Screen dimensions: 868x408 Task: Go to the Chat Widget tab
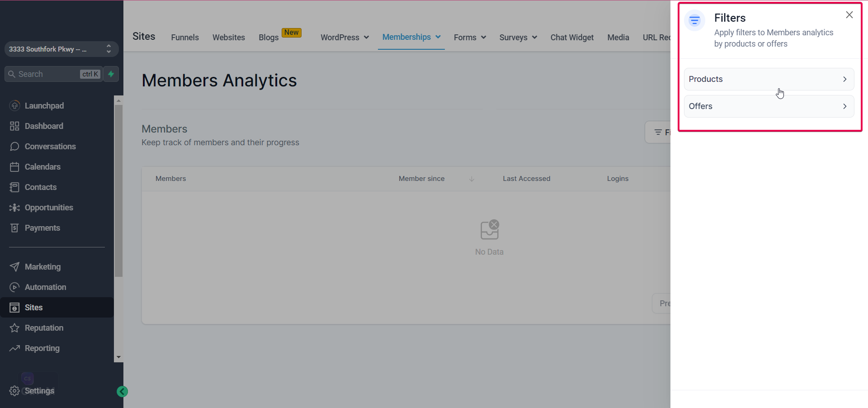point(572,38)
